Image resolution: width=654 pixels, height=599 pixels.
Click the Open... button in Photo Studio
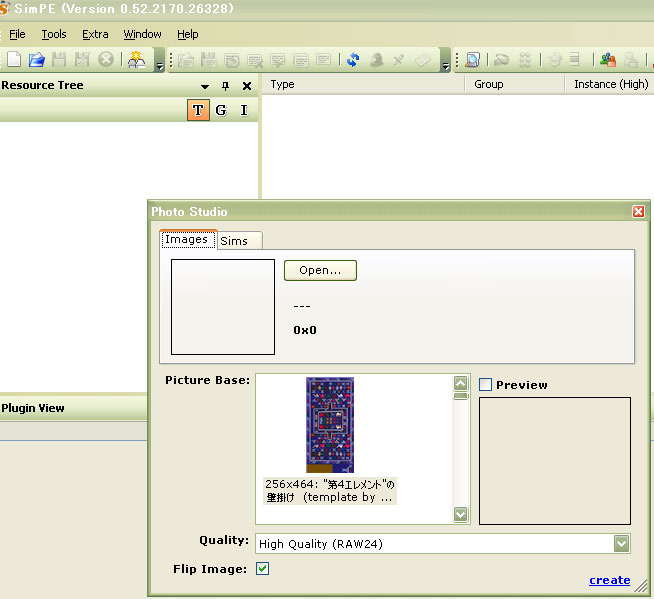pyautogui.click(x=320, y=271)
